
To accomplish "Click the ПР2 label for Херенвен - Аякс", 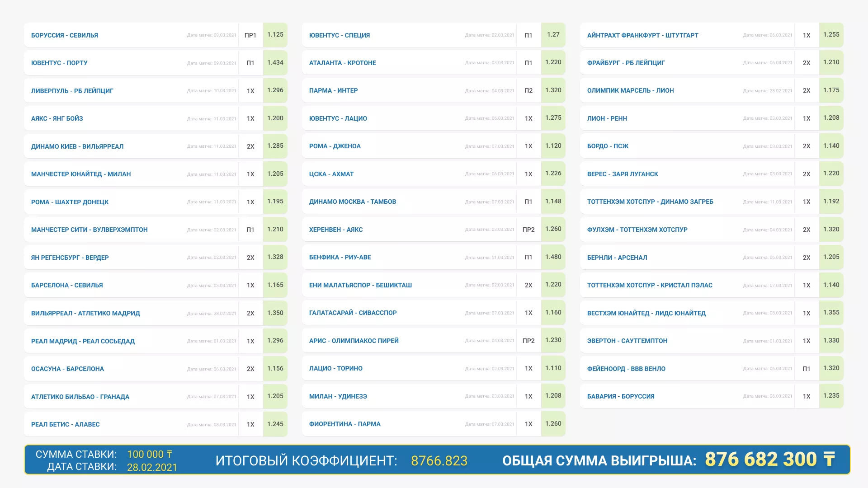I will click(528, 230).
